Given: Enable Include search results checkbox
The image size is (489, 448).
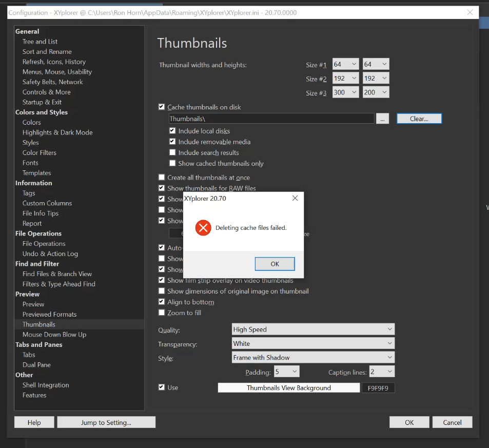Looking at the screenshot, I should pyautogui.click(x=173, y=152).
